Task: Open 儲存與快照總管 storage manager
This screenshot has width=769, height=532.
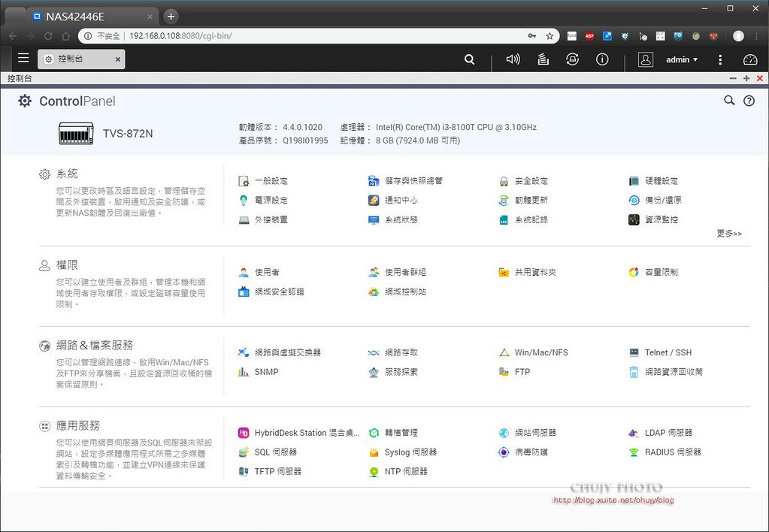Action: pos(406,181)
